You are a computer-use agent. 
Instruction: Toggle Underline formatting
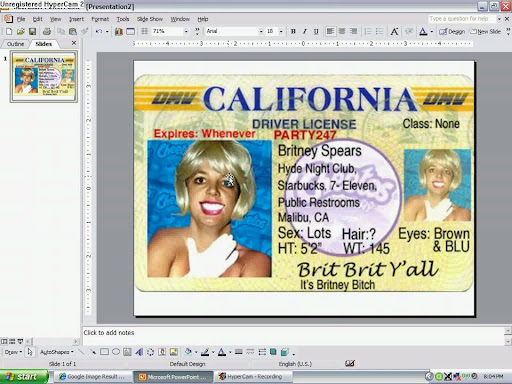pos(316,31)
